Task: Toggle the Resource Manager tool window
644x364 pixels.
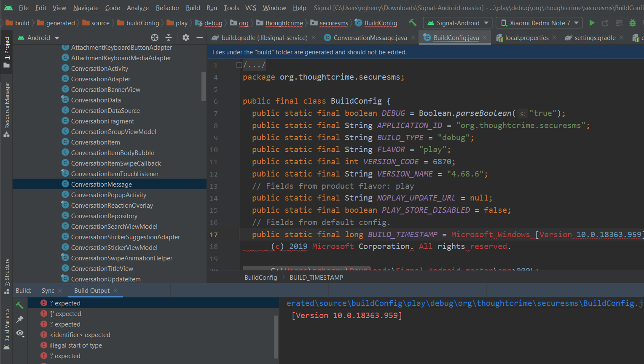Action: (6, 109)
